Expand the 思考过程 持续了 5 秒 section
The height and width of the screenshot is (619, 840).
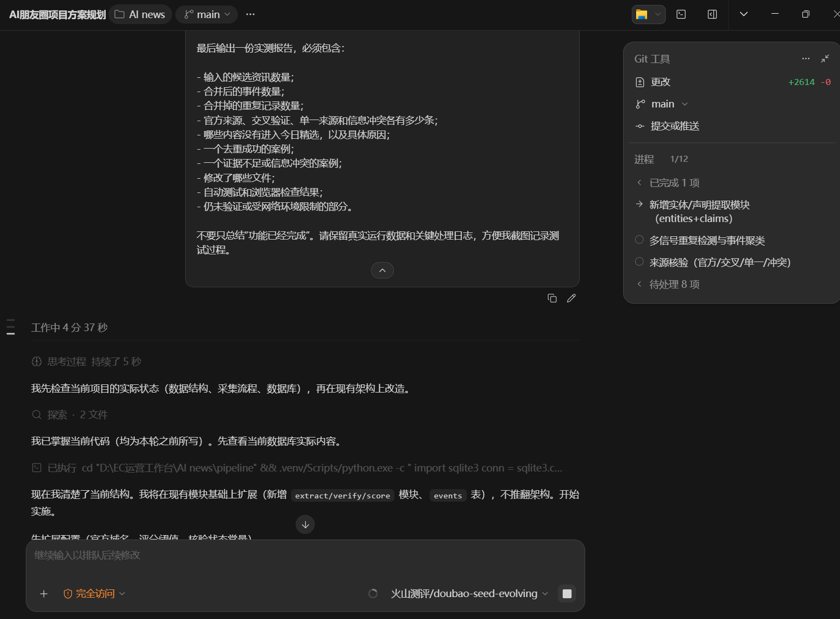point(87,361)
